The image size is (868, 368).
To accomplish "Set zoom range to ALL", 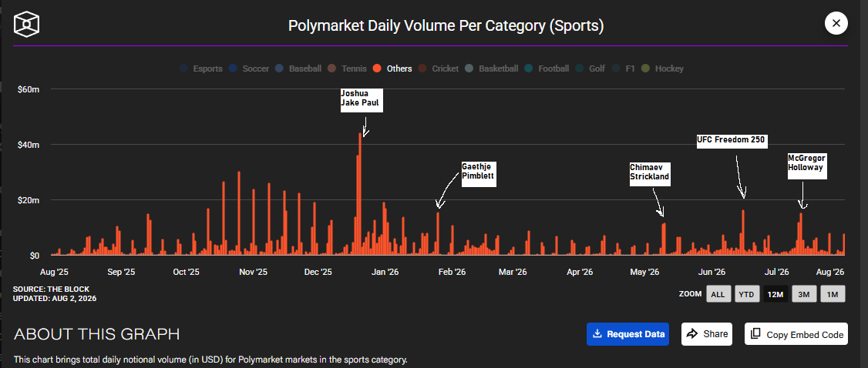I will pos(718,294).
